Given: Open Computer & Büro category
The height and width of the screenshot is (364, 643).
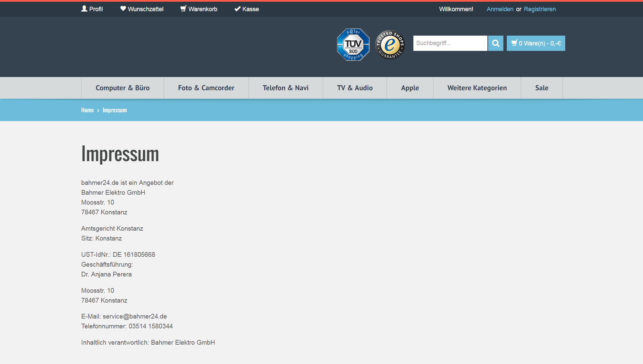Looking at the screenshot, I should [123, 88].
